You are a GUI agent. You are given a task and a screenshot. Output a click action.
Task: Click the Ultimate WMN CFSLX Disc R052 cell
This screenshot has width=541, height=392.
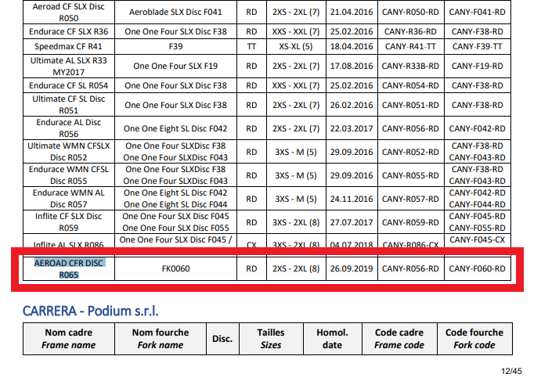point(69,152)
